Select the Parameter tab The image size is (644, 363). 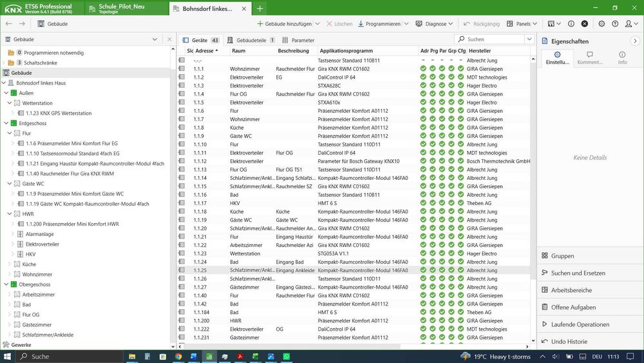tap(298, 40)
